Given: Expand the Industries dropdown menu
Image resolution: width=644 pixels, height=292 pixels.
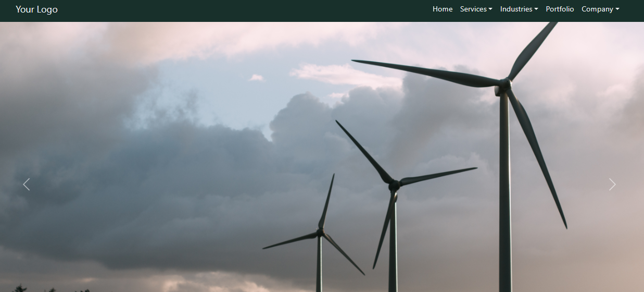Looking at the screenshot, I should tap(519, 9).
